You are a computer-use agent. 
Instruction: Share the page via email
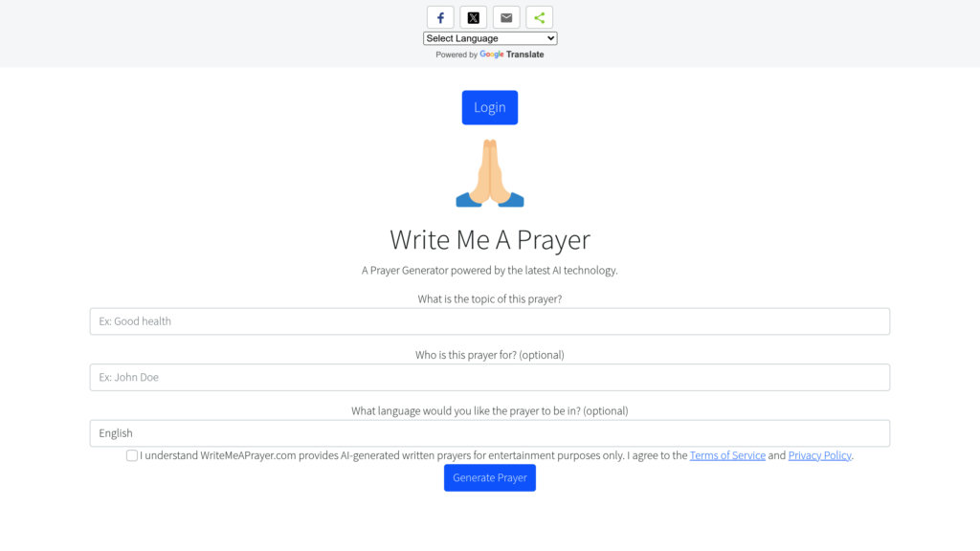(x=505, y=16)
